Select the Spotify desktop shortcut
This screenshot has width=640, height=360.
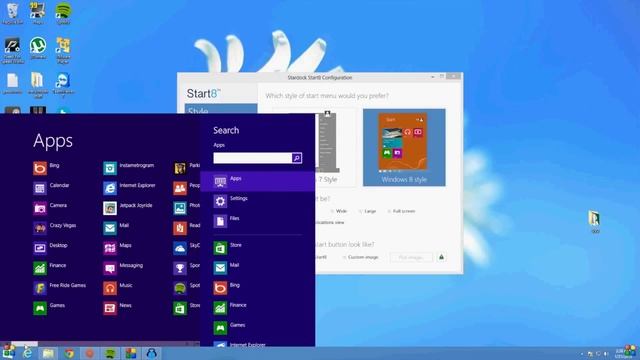[x=63, y=13]
